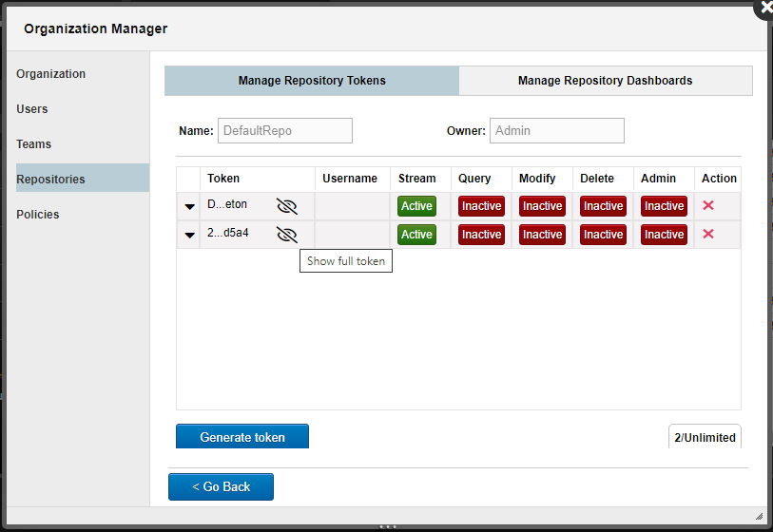The height and width of the screenshot is (532, 773).
Task: Toggle Query Inactive for 2...d5a4 token
Action: 481,235
